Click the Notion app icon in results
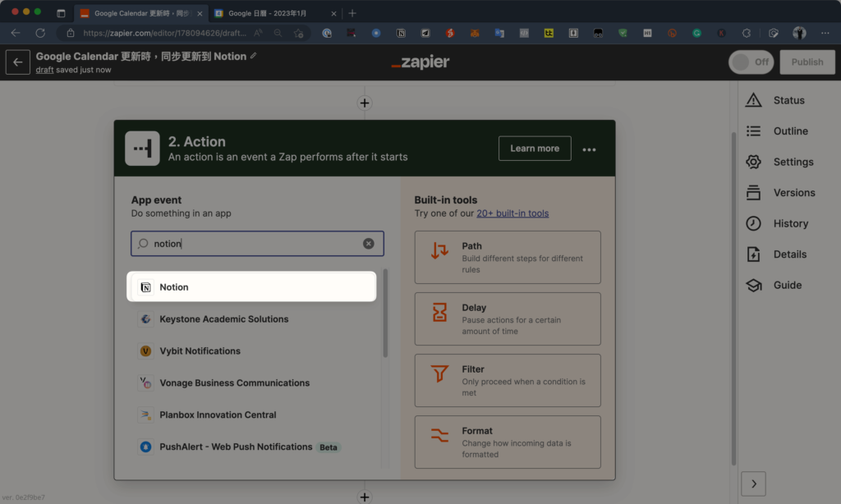 click(145, 287)
